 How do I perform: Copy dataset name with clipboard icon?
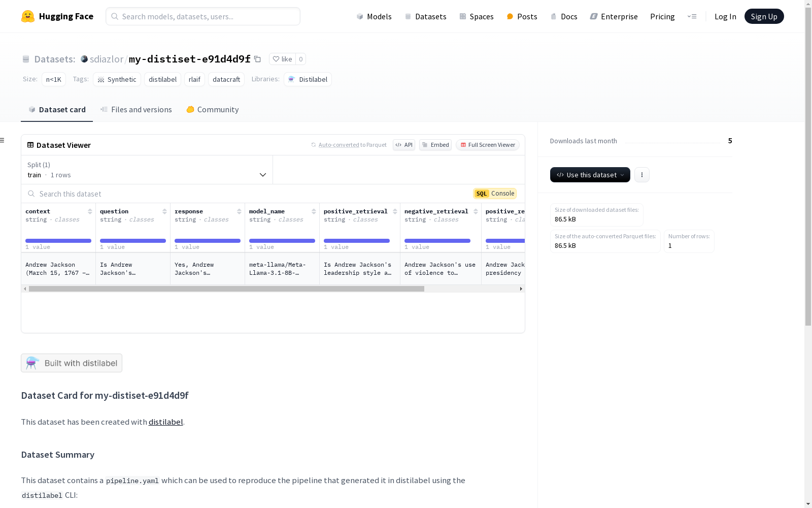pyautogui.click(x=257, y=59)
